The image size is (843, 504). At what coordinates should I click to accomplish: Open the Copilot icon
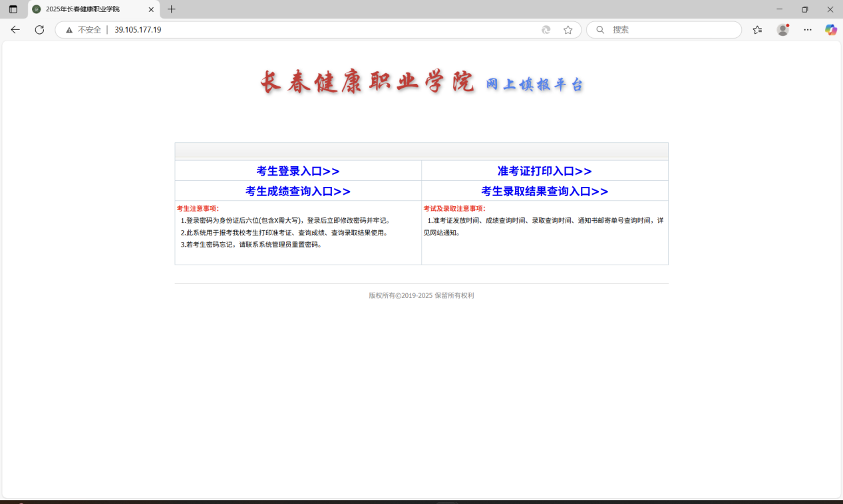click(831, 30)
